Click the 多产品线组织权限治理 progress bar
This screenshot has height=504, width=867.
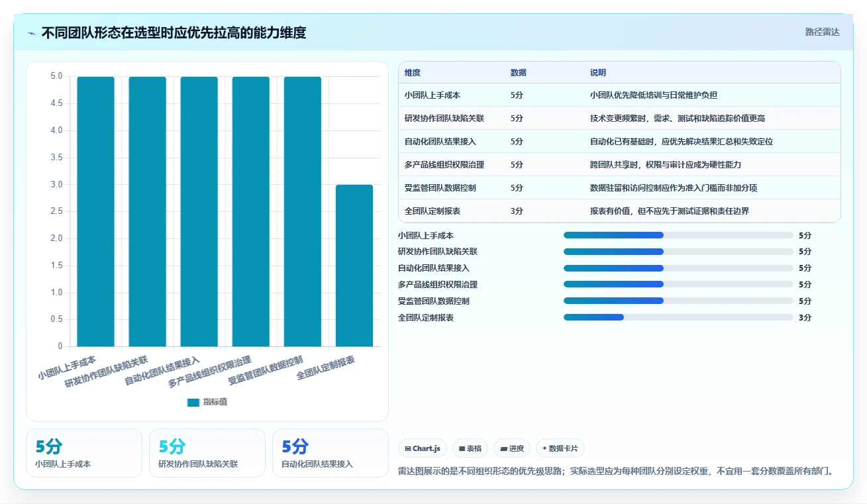tap(678, 285)
